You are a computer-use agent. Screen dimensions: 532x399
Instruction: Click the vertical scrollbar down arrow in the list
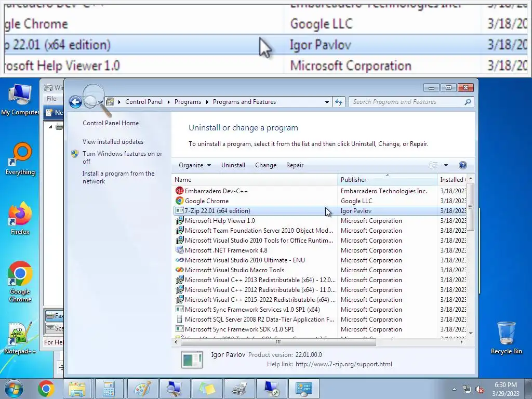[x=471, y=334]
